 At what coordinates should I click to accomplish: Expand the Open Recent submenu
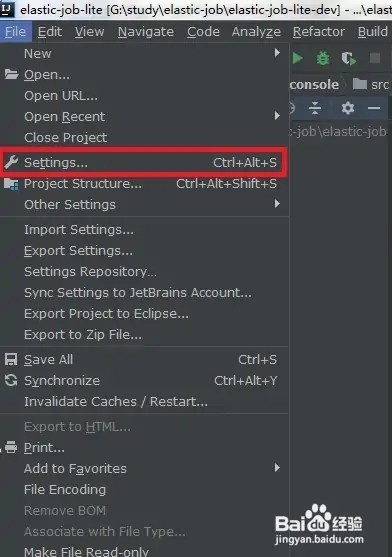click(277, 116)
